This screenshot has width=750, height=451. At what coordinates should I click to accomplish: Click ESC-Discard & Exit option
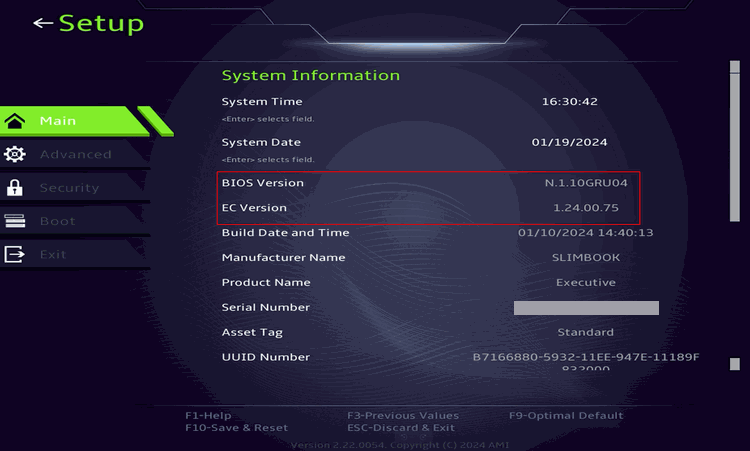[400, 427]
